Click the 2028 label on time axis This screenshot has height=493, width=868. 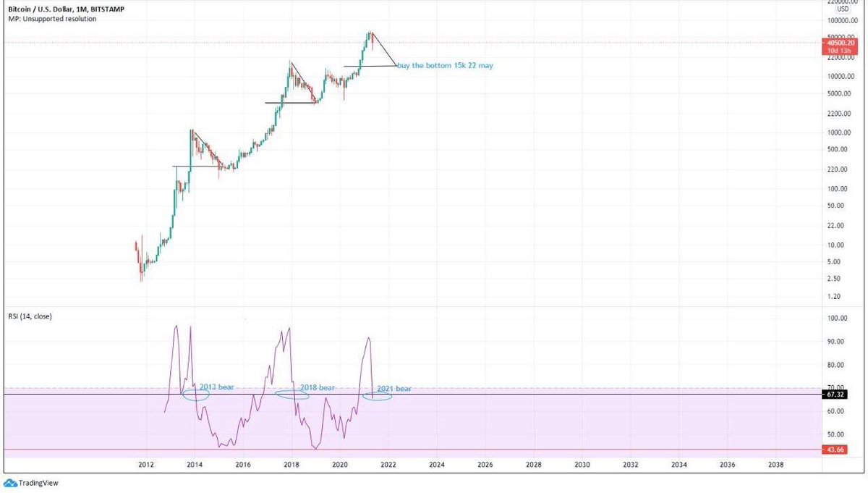tap(534, 465)
